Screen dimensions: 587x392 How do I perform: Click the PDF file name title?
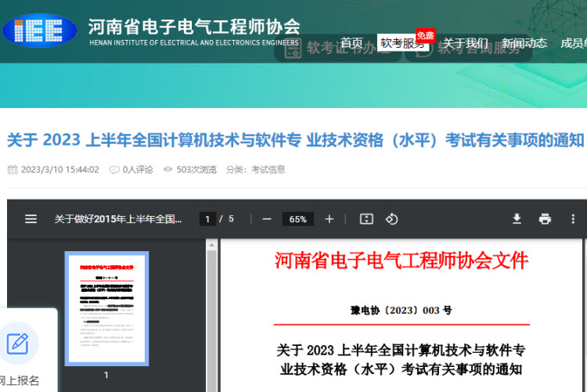pyautogui.click(x=118, y=219)
